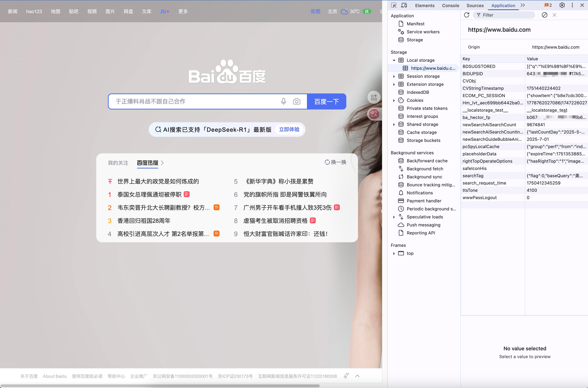588x388 pixels.
Task: Click the horizontal page scrollbar
Action: point(160,385)
